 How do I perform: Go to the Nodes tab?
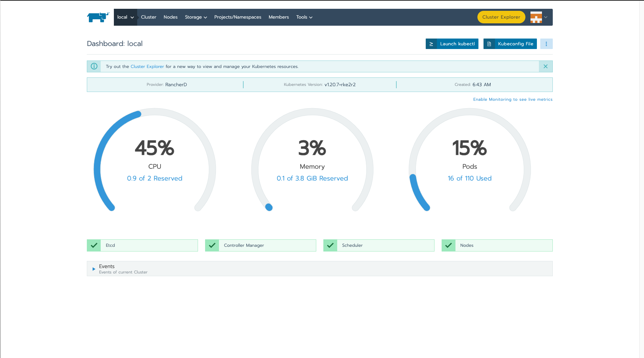[170, 17]
